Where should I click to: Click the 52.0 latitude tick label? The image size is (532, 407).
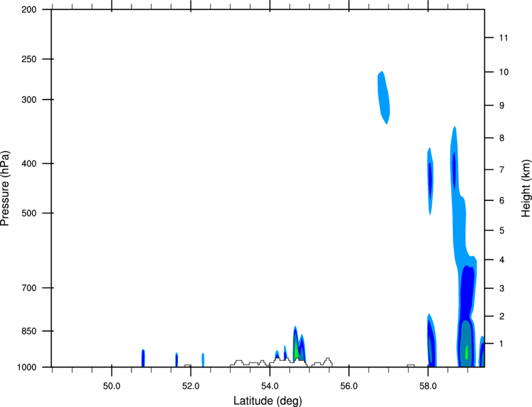191,386
